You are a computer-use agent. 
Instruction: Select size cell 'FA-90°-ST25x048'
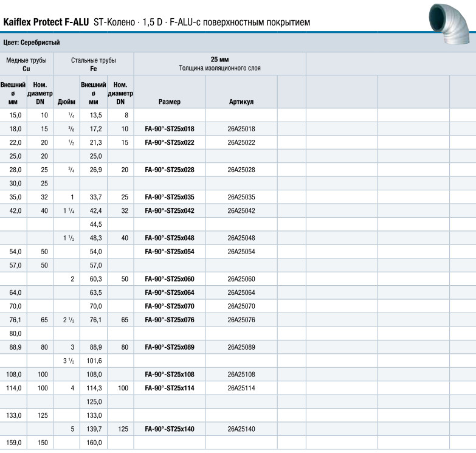tap(170, 238)
